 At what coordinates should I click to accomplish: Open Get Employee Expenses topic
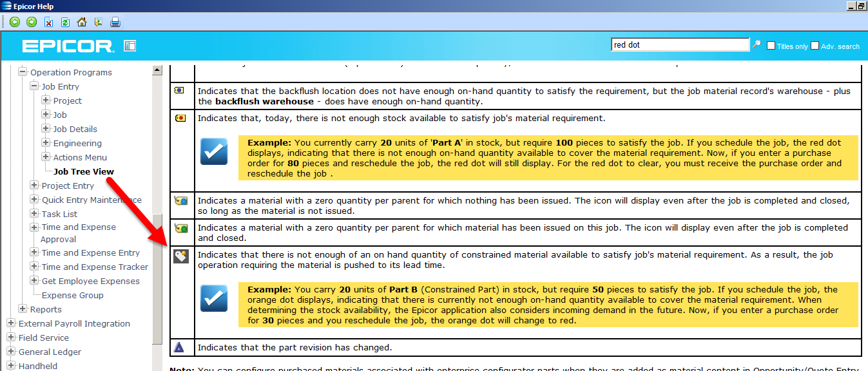(91, 281)
